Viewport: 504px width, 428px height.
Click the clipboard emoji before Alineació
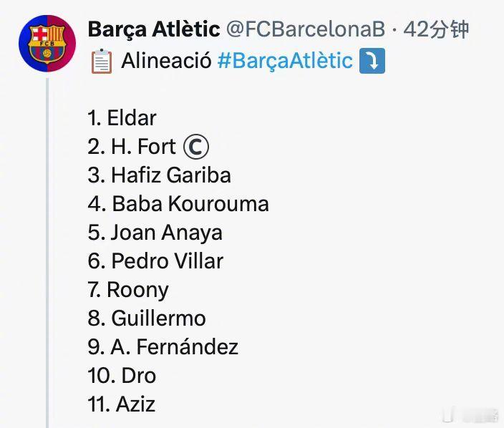(102, 61)
